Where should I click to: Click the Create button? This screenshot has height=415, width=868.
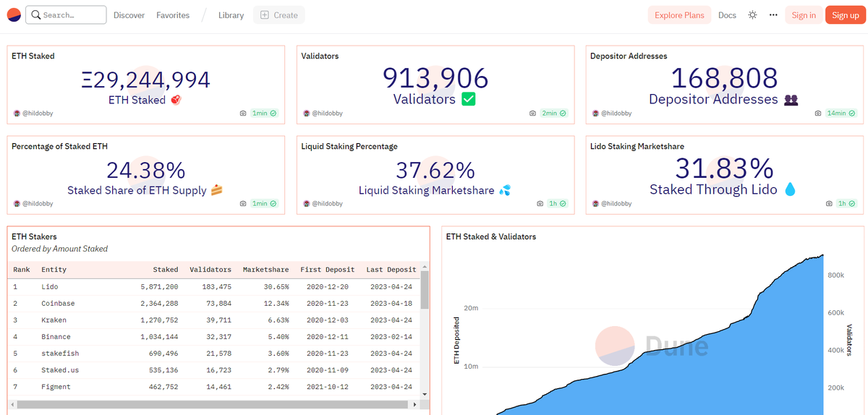pyautogui.click(x=278, y=15)
